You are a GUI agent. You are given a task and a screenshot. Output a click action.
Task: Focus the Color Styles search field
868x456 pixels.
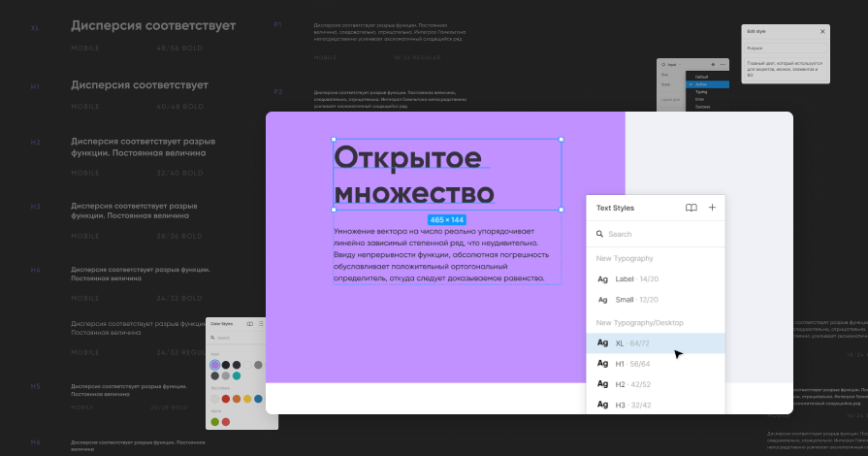(x=237, y=338)
